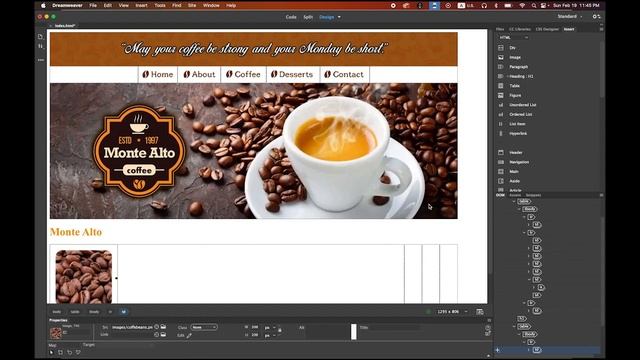The image size is (640, 360).
Task: Open the CSS Designer tab
Action: 547,29
